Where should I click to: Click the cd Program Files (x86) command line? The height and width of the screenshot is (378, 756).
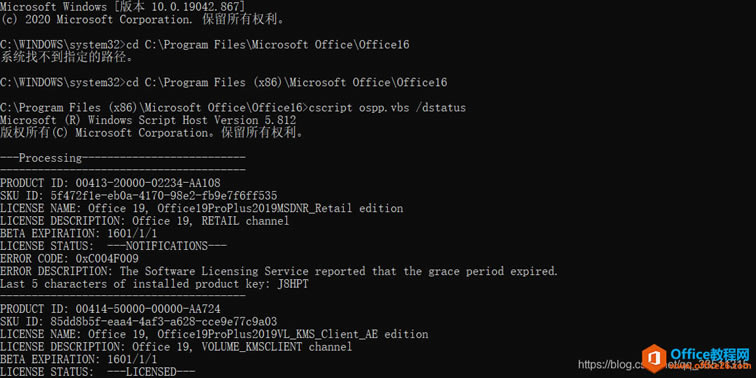[224, 82]
